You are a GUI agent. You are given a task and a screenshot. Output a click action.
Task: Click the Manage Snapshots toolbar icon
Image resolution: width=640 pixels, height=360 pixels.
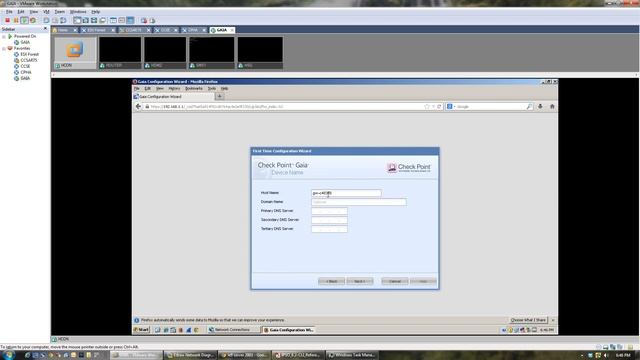click(x=63, y=20)
